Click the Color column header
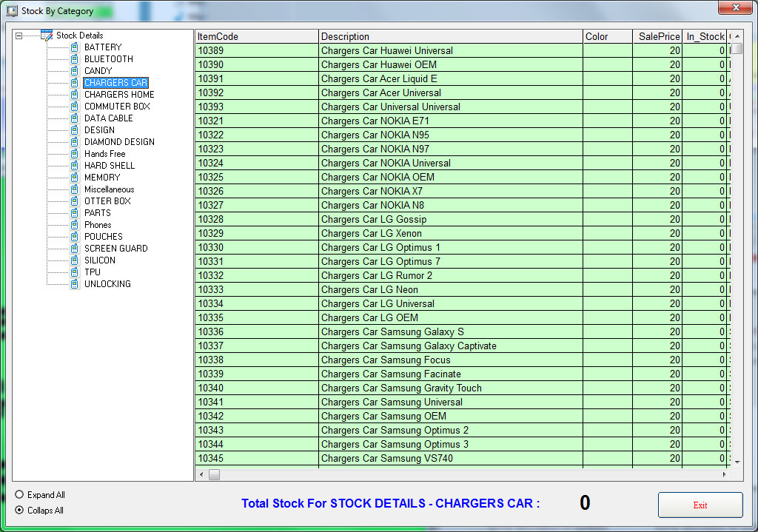The image size is (758, 532). [x=608, y=37]
